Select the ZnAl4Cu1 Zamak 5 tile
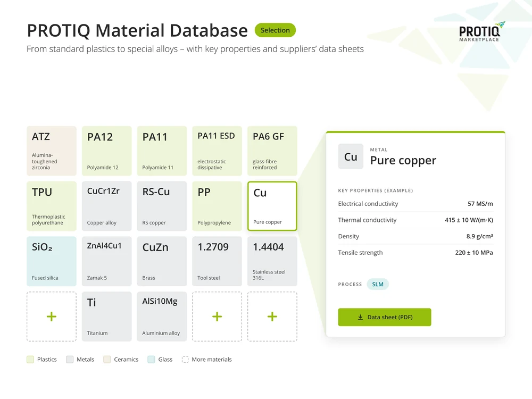This screenshot has height=399, width=532. pos(106,261)
